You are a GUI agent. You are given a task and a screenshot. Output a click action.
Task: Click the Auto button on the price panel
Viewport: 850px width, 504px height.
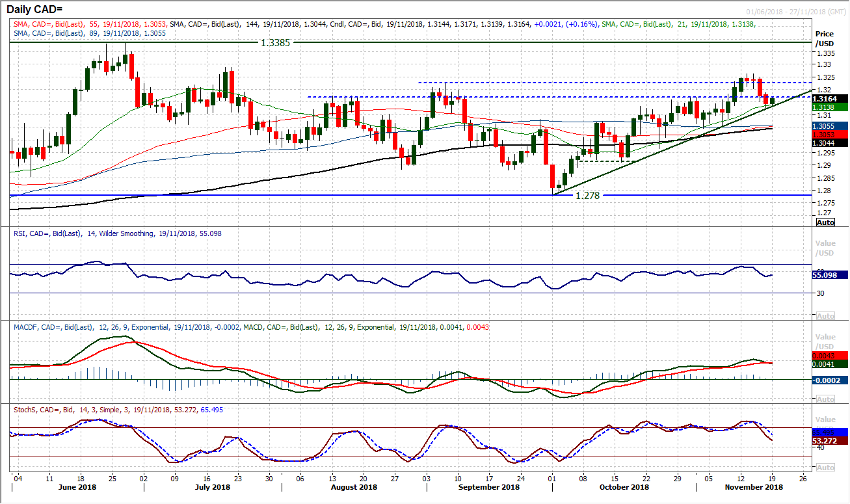point(825,222)
